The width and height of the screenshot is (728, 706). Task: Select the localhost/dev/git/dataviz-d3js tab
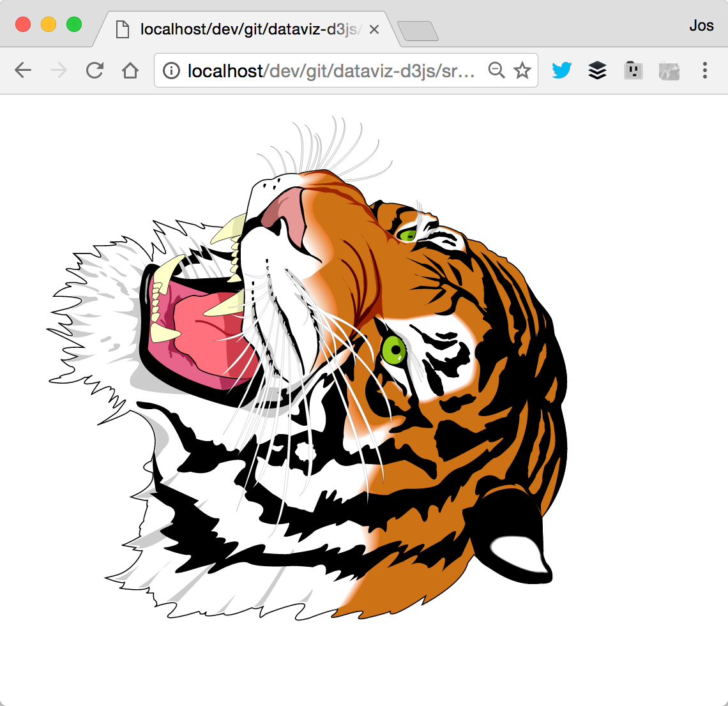click(x=246, y=29)
